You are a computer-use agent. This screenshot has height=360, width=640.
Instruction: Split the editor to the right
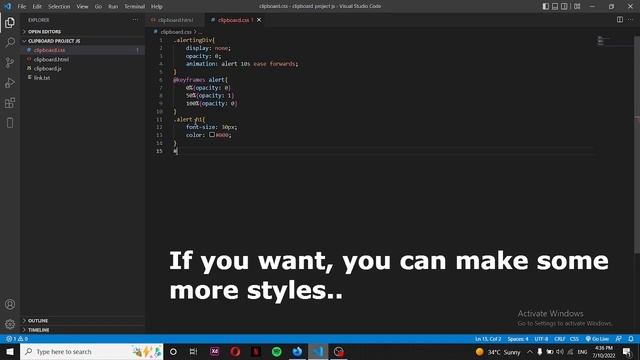pos(620,20)
